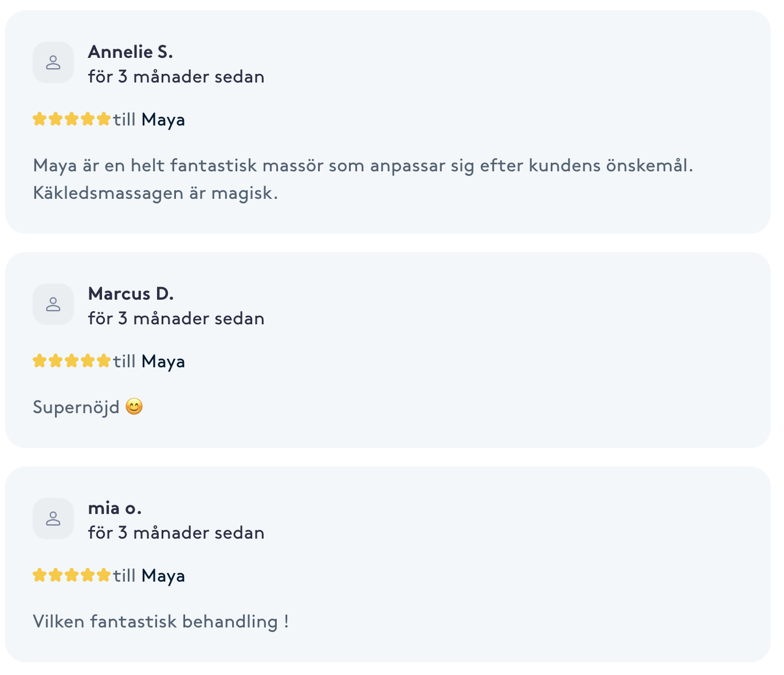Click Marcus D. profile avatar icon
Screen dimensions: 784x675
53,304
